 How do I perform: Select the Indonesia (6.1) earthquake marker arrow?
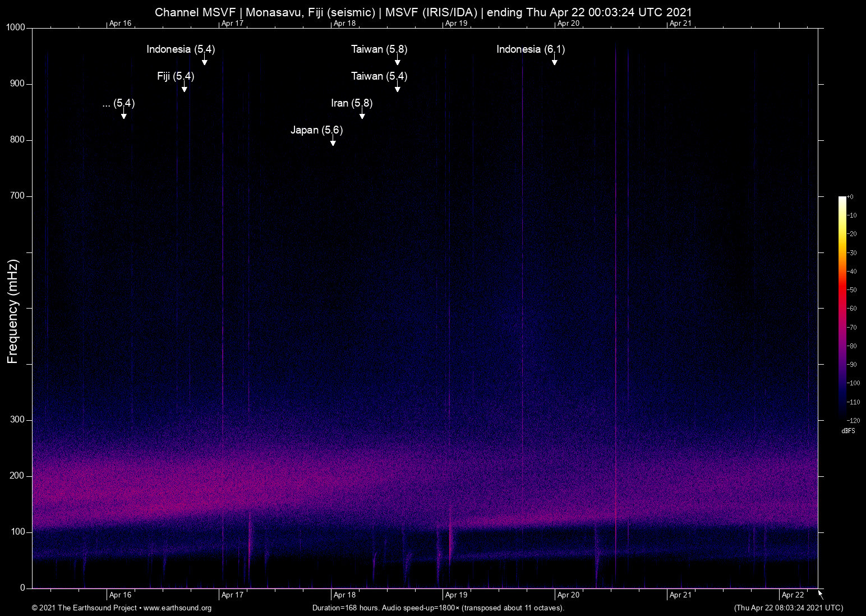click(555, 61)
